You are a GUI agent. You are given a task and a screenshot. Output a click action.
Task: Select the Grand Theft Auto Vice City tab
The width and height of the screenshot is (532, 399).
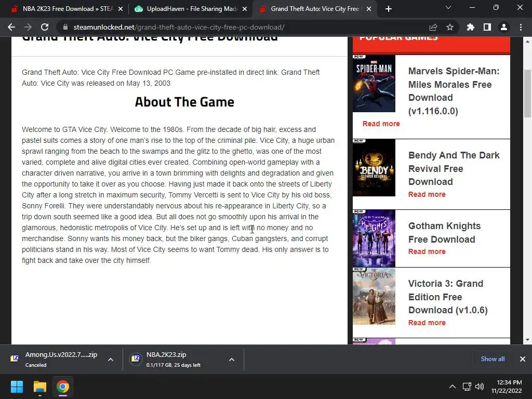314,9
